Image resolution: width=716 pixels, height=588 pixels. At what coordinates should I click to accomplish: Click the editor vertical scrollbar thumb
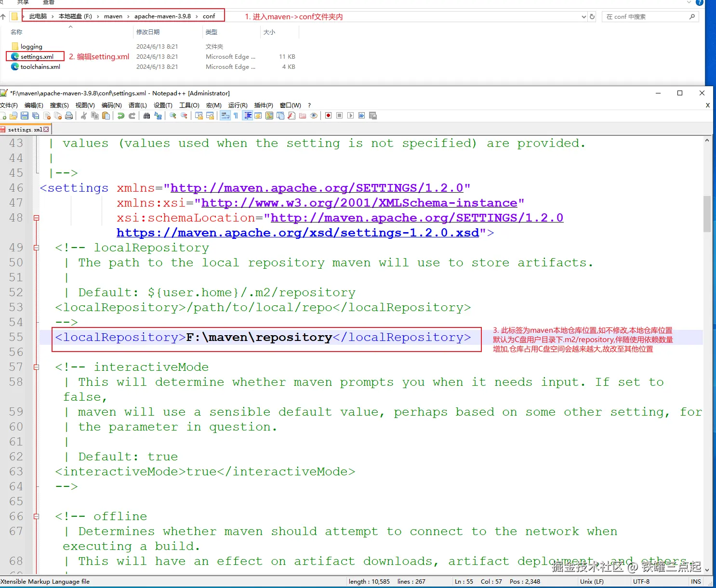707,214
